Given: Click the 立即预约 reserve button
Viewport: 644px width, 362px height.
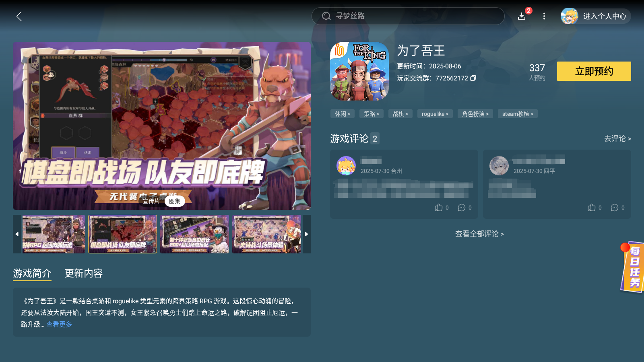Looking at the screenshot, I should click(x=594, y=71).
